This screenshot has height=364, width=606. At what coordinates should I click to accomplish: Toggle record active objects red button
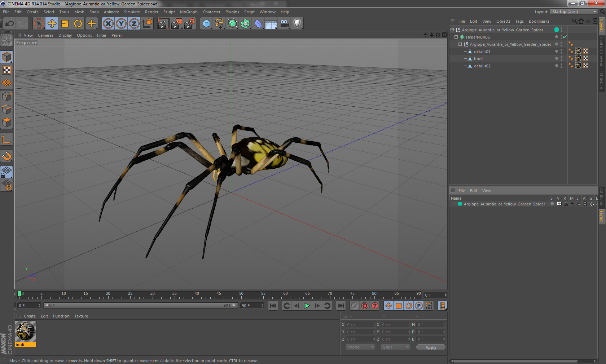click(365, 306)
